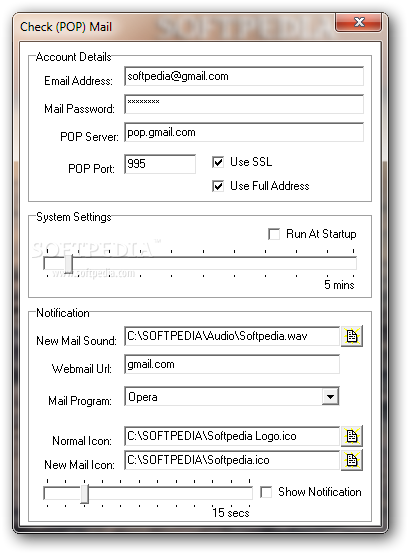409x554 pixels.
Task: Click the Mail Password label
Action: pos(79,109)
